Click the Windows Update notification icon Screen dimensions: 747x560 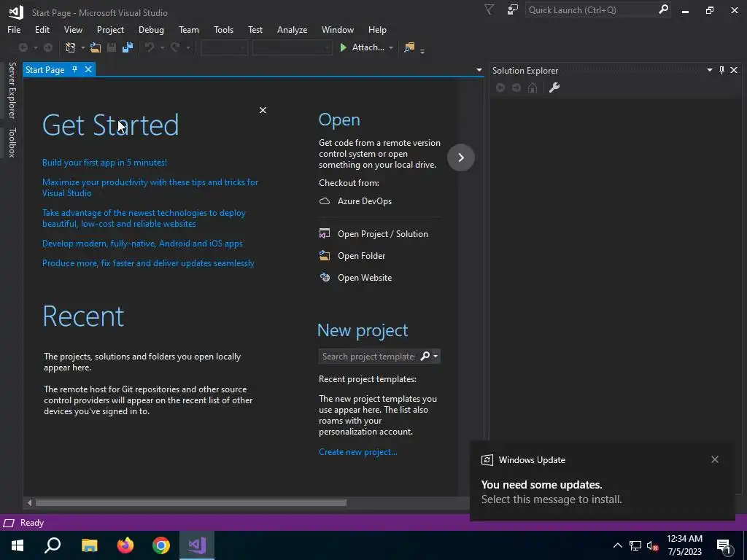(487, 460)
